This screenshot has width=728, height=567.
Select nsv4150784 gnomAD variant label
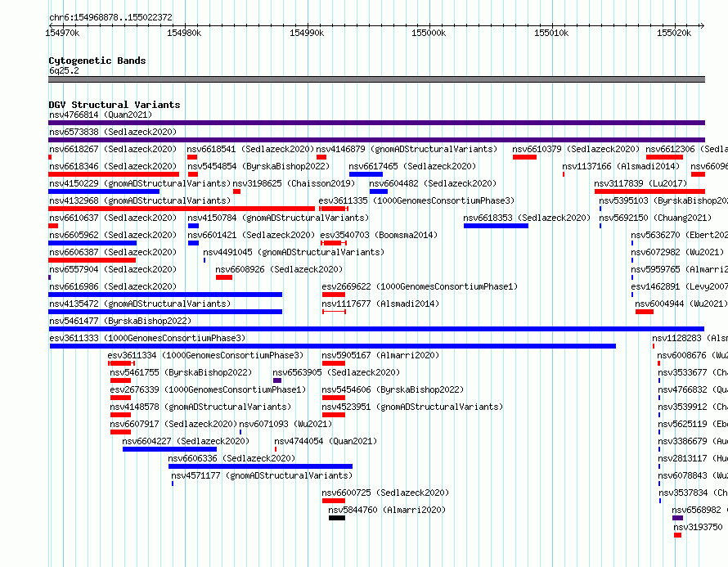click(x=278, y=218)
